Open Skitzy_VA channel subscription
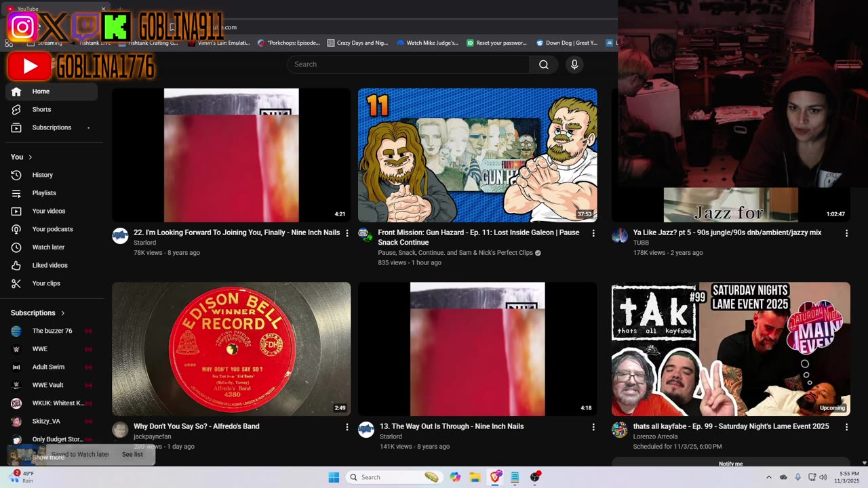 point(52,421)
